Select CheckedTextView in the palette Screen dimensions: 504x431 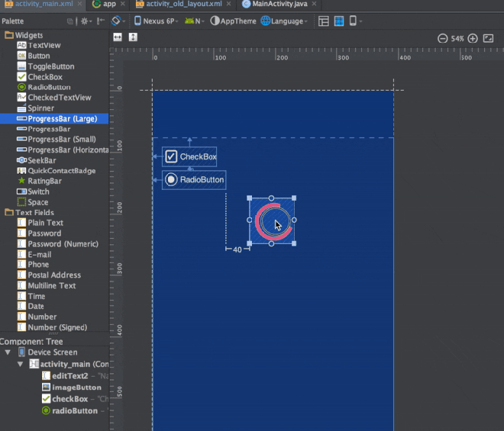click(x=54, y=98)
